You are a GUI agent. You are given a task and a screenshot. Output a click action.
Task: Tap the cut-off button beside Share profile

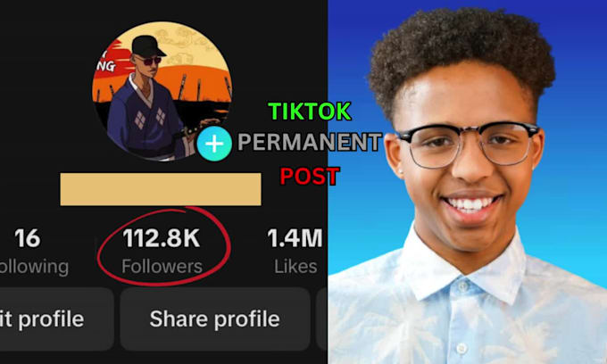tap(321, 318)
